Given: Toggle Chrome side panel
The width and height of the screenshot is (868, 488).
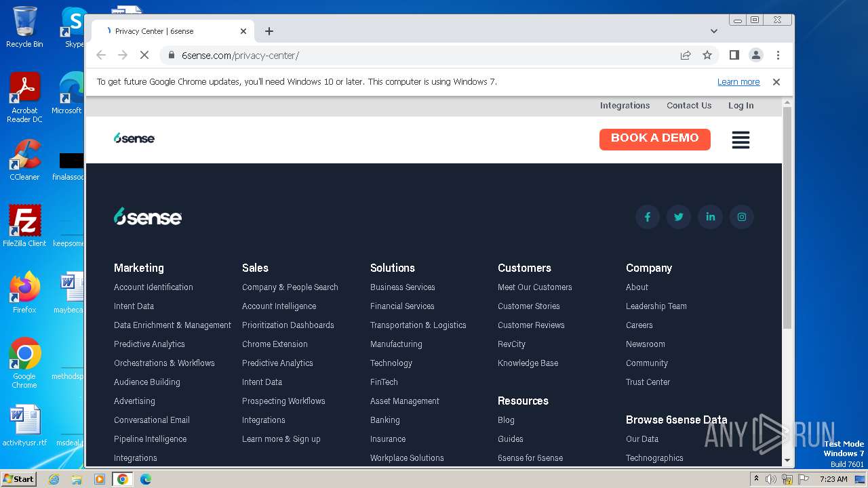Looking at the screenshot, I should (x=734, y=56).
